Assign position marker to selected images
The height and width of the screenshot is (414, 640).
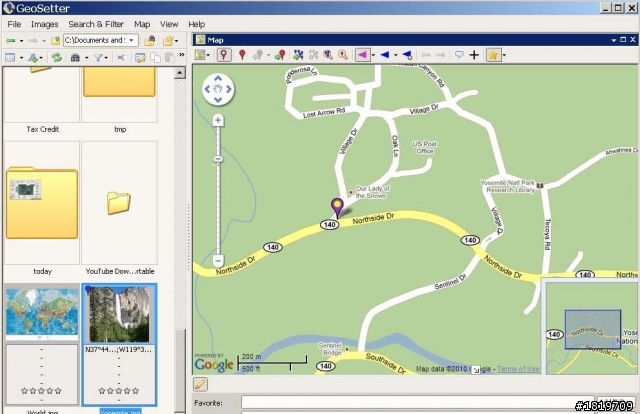pos(280,55)
